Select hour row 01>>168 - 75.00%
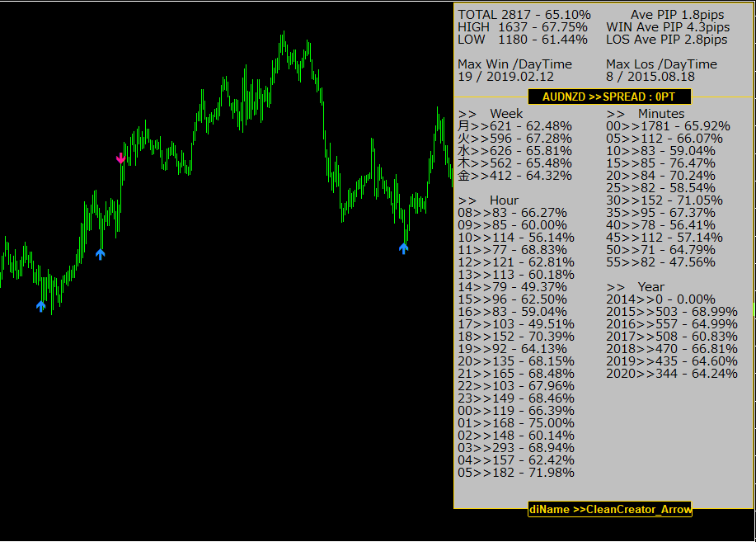The width and height of the screenshot is (756, 542). pyautogui.click(x=516, y=423)
